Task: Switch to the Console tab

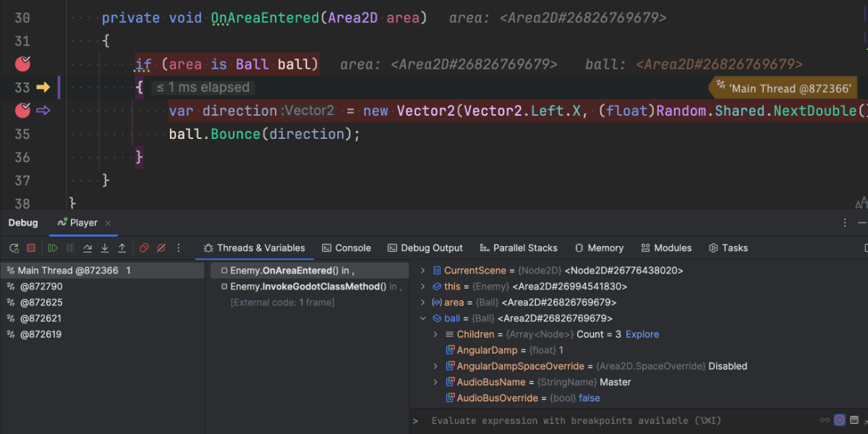Action: pyautogui.click(x=346, y=248)
